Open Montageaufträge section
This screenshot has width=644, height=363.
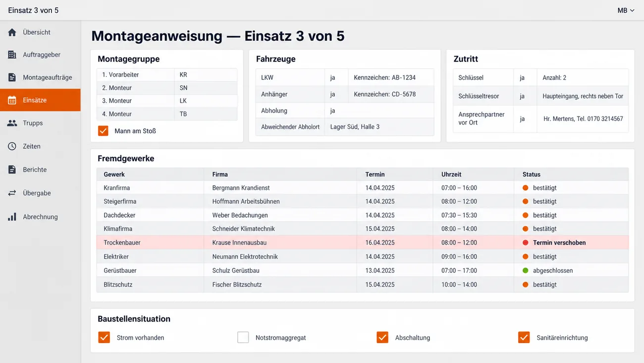coord(40,77)
